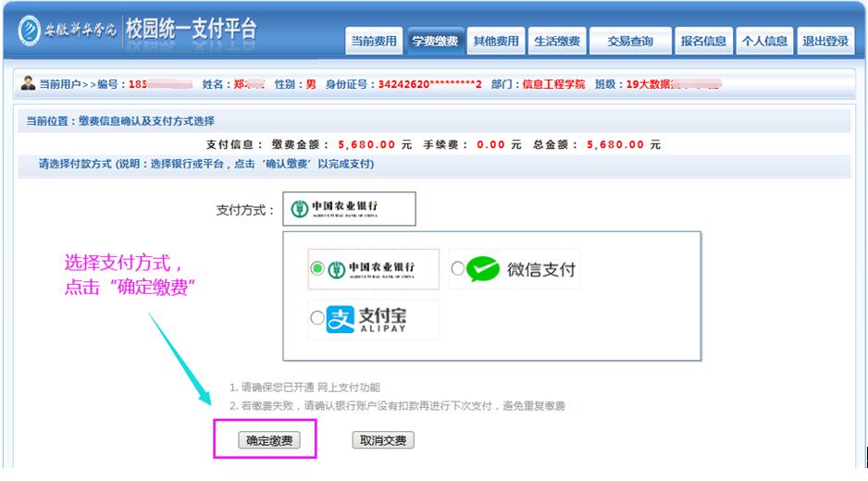Screen dimensions: 868x481
Task: Click 退出登录 to log out
Action: (x=825, y=42)
